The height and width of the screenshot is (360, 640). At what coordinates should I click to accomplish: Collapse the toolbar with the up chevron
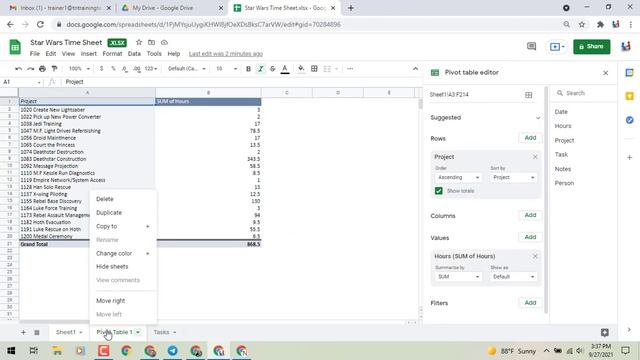coord(415,69)
